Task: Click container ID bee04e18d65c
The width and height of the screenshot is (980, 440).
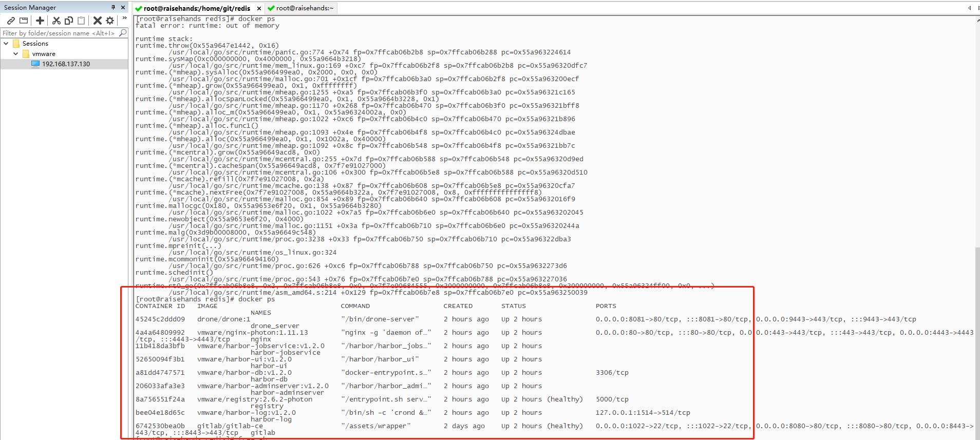Action: [x=160, y=413]
